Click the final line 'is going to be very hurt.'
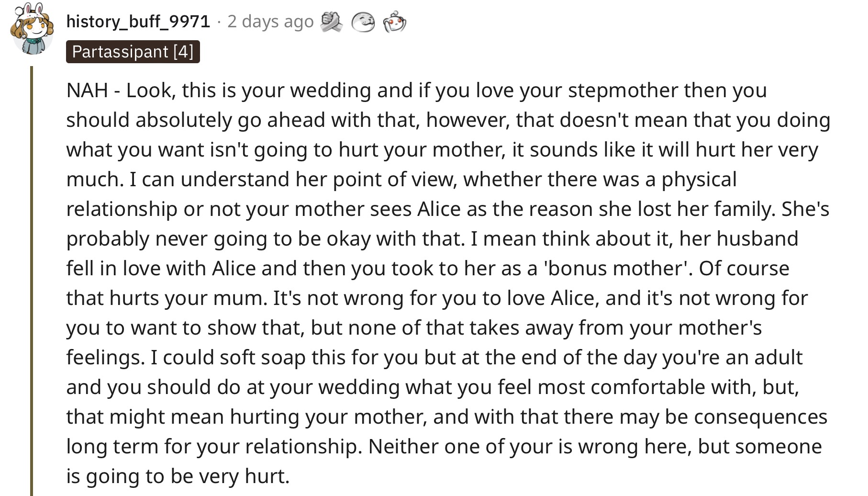868x496 pixels. click(x=178, y=476)
